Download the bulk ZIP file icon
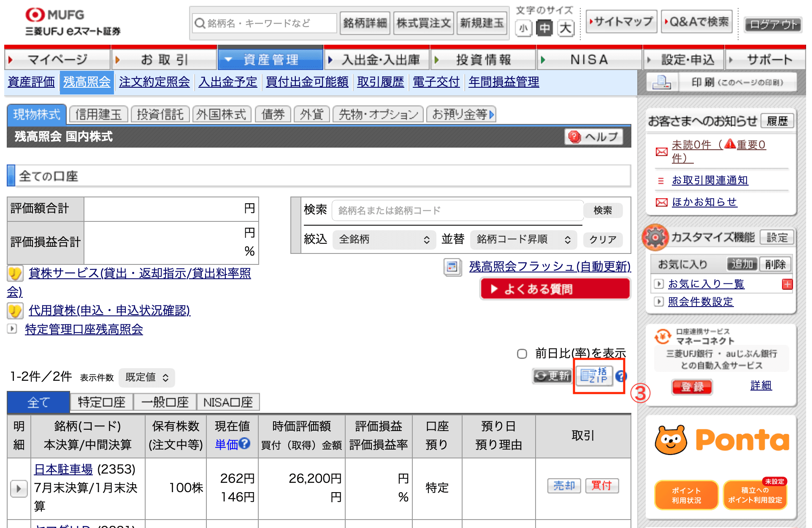Viewport: 812px width, 528px height. (x=594, y=375)
